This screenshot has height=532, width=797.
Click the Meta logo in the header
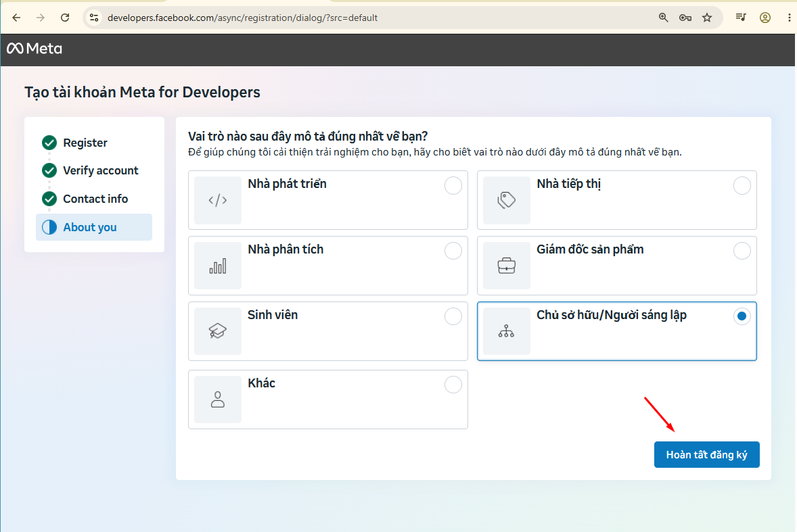pos(35,48)
